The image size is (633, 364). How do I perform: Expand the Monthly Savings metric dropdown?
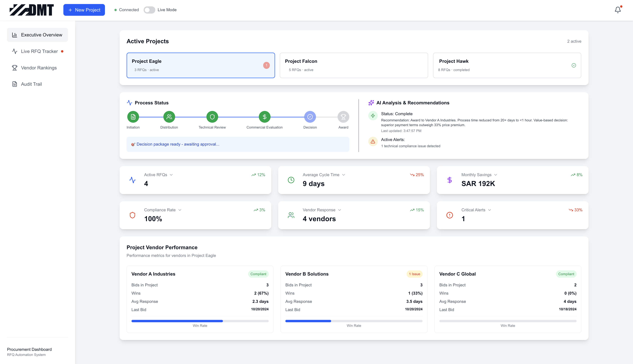[495, 175]
